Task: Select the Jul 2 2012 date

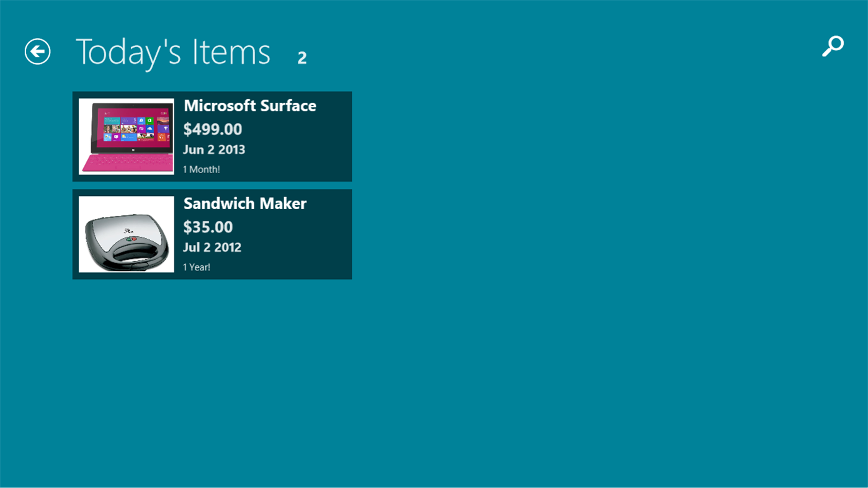Action: coord(212,247)
